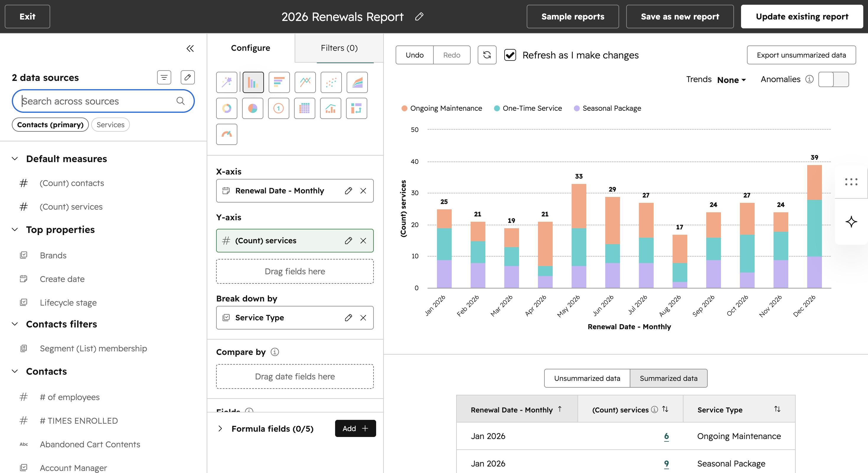Edit the report title pencil icon
Viewport: 868px width, 473px height.
[x=419, y=17]
